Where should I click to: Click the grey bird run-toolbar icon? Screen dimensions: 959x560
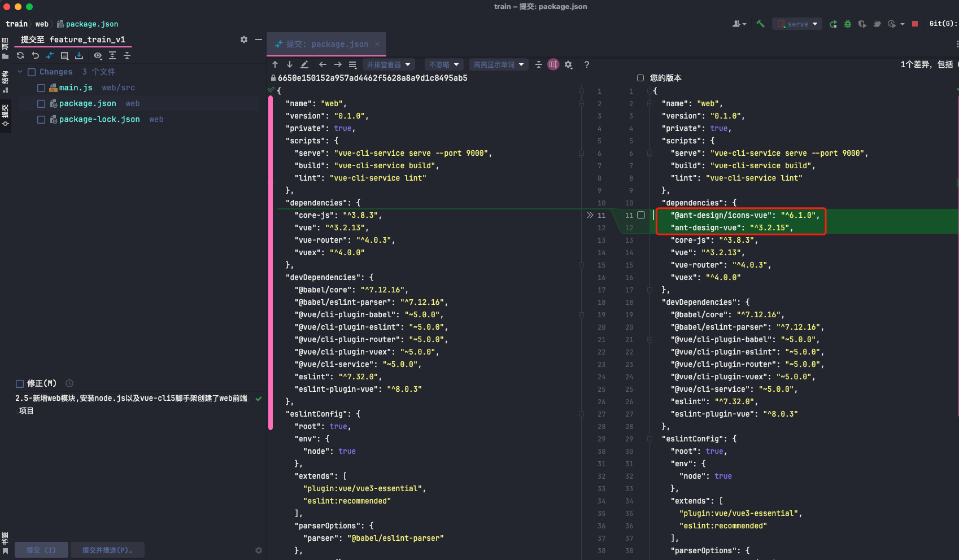[x=877, y=24]
